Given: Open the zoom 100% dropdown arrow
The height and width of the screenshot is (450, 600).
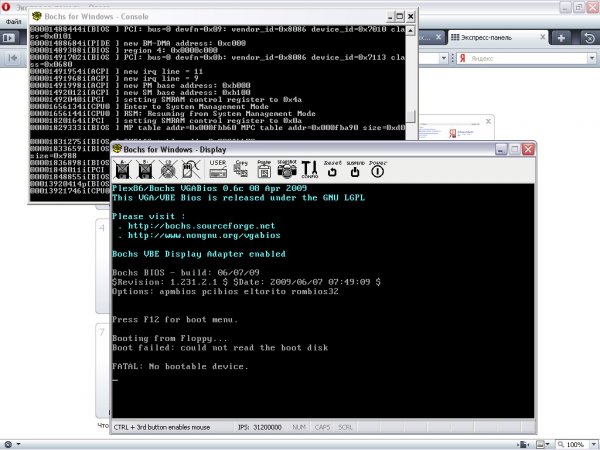Looking at the screenshot, I should 592,444.
